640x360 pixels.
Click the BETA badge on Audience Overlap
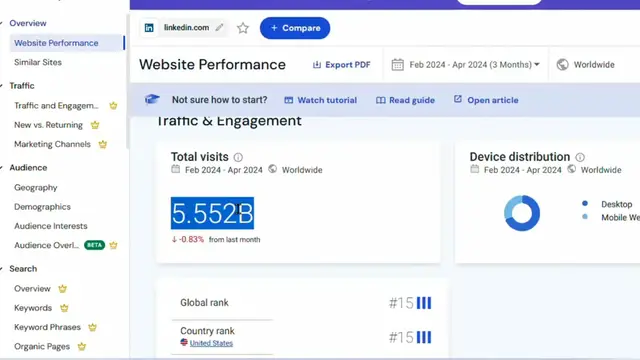coord(95,245)
